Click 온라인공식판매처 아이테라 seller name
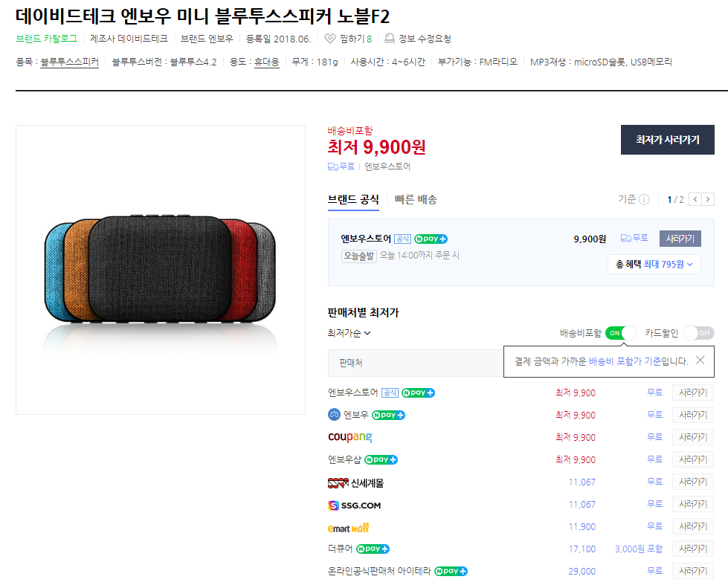Viewport: 728px width, 588px height. click(x=379, y=571)
